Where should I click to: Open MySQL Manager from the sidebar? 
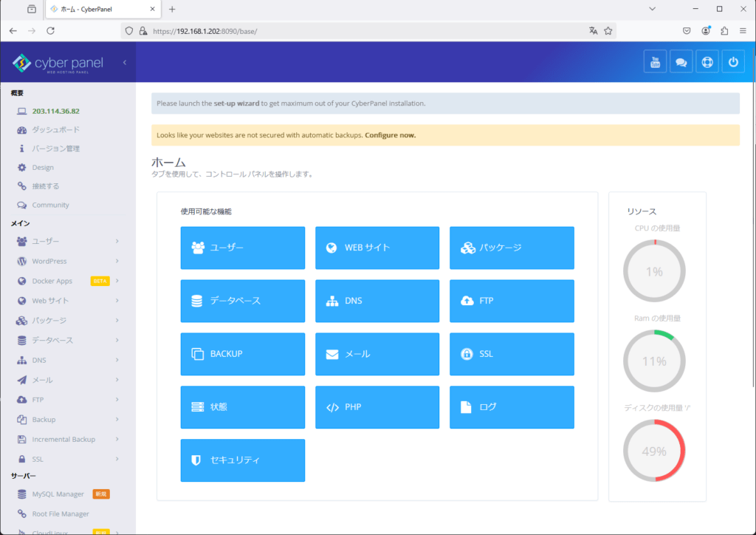[58, 494]
